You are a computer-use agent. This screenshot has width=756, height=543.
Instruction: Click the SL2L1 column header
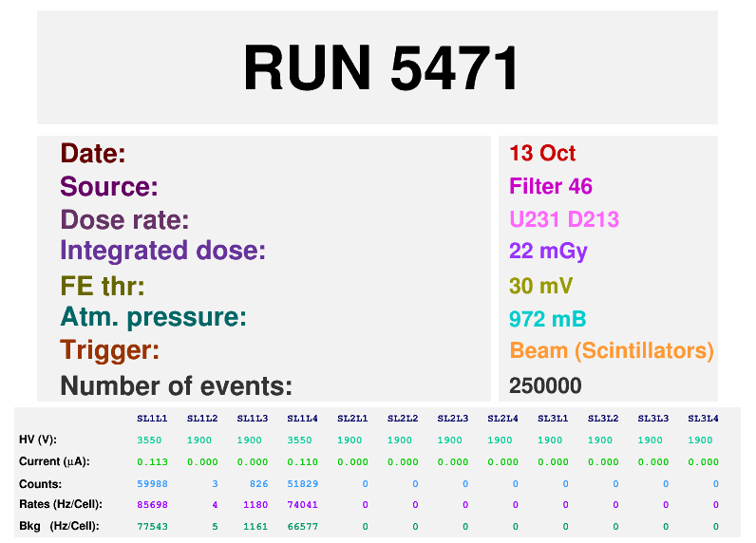tap(352, 419)
